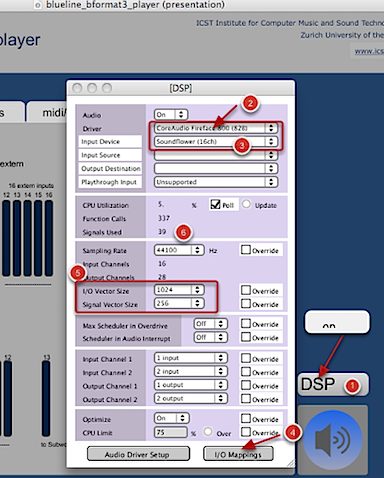384x478 pixels.
Task: Click the Audio Driver Setup button
Action: pyautogui.click(x=138, y=454)
